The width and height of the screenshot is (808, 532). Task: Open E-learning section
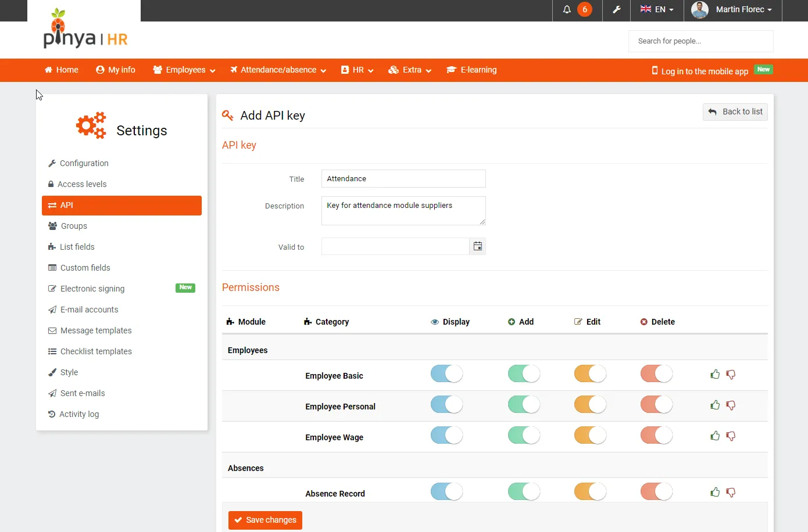tap(471, 70)
